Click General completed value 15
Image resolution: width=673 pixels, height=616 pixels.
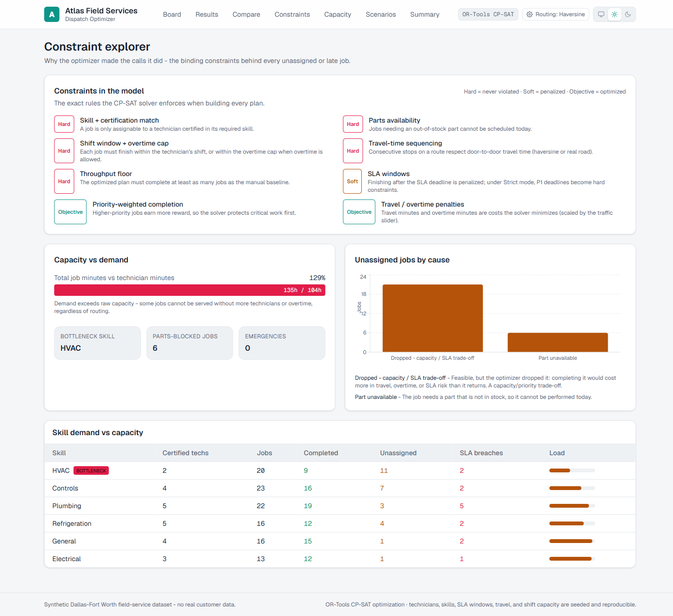308,541
